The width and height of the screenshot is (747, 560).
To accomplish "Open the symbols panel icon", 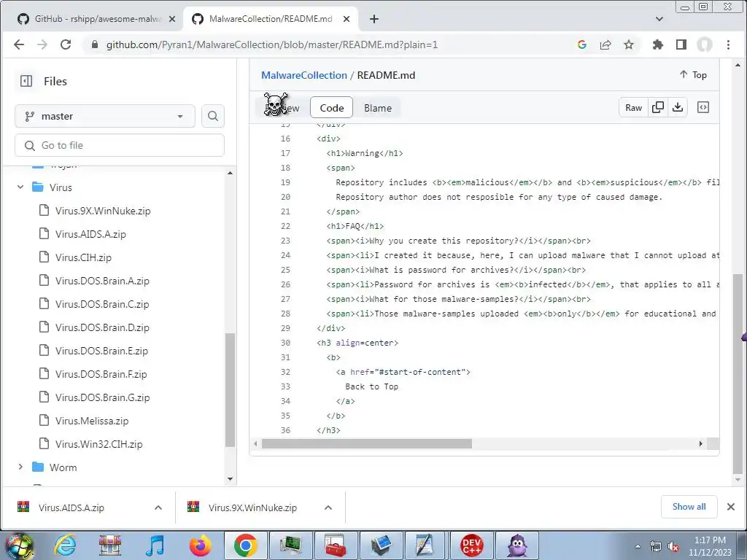I will pos(703,108).
